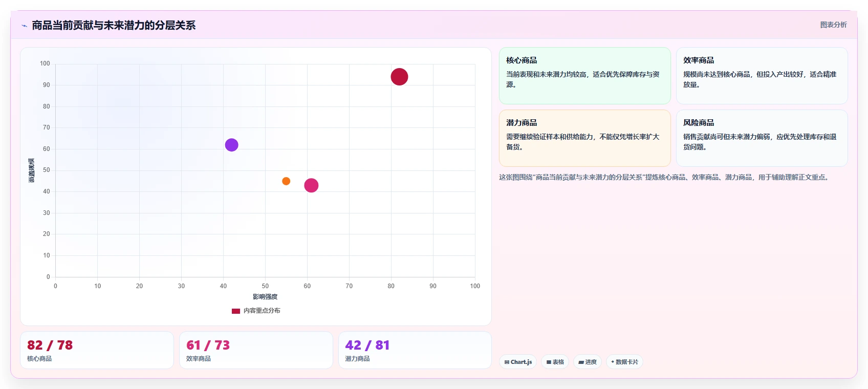Click the small orange bubble
The width and height of the screenshot is (868, 389).
286,181
